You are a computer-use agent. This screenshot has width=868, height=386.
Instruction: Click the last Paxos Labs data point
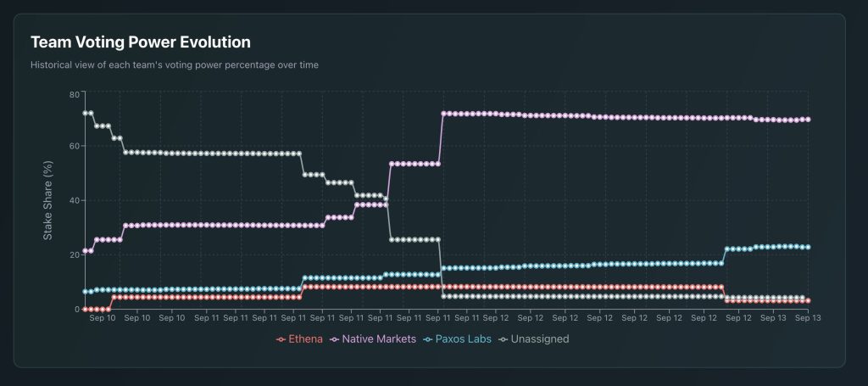tap(808, 247)
